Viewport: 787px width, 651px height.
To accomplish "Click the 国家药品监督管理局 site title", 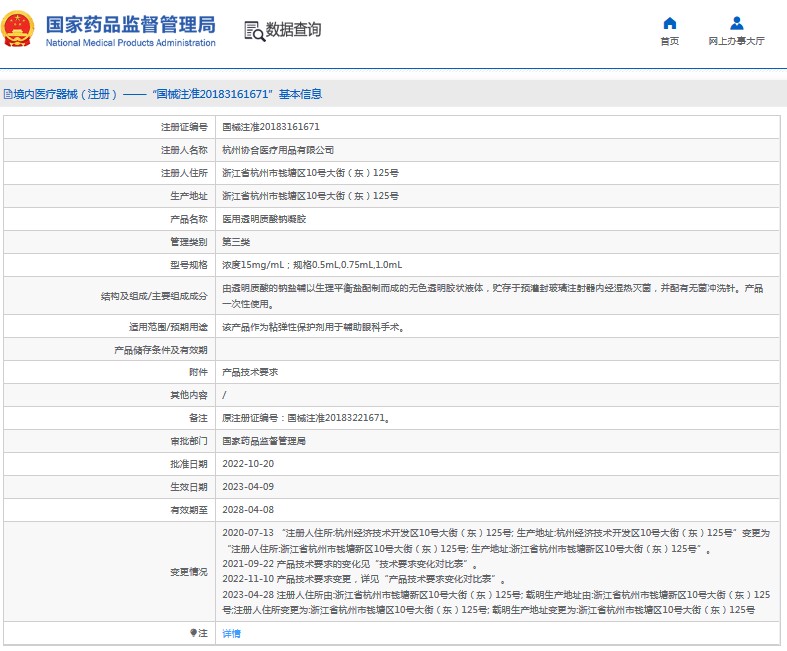I will click(130, 23).
